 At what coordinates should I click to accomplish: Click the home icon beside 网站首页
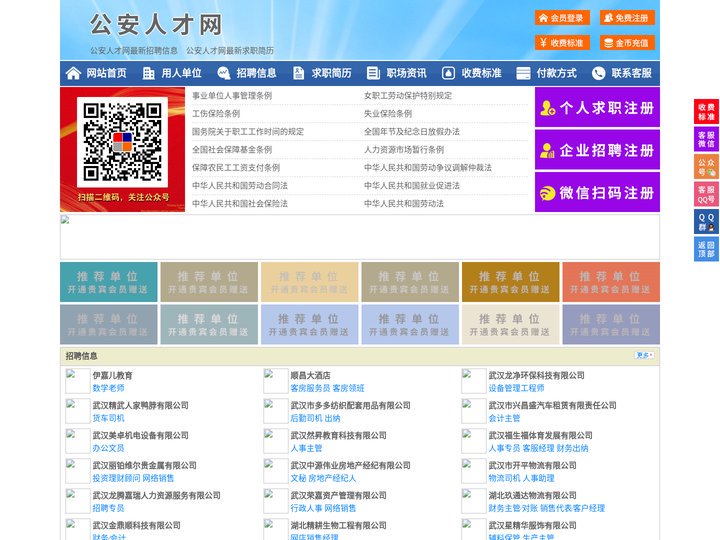73,73
